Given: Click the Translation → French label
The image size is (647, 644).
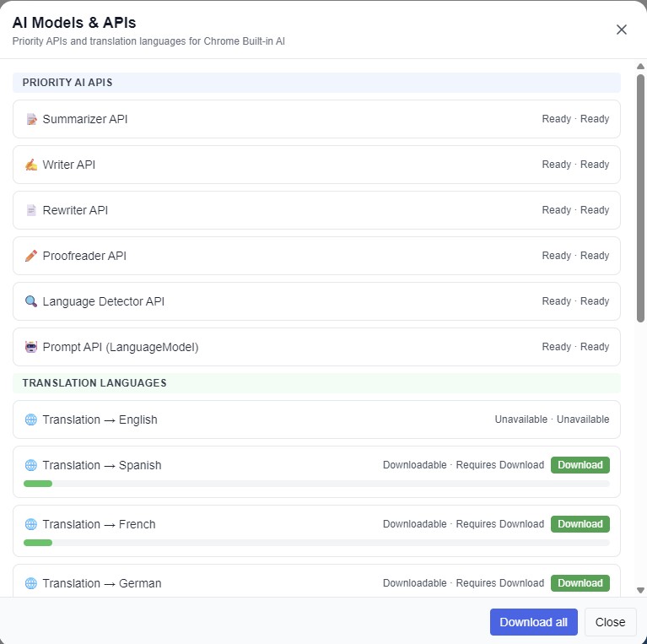Looking at the screenshot, I should [99, 524].
